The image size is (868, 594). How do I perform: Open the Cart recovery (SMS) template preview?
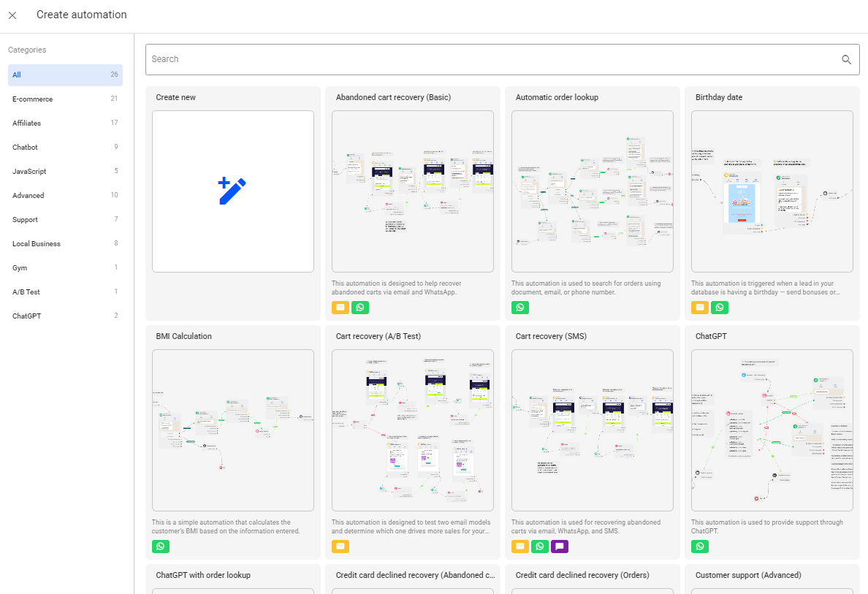(x=592, y=430)
